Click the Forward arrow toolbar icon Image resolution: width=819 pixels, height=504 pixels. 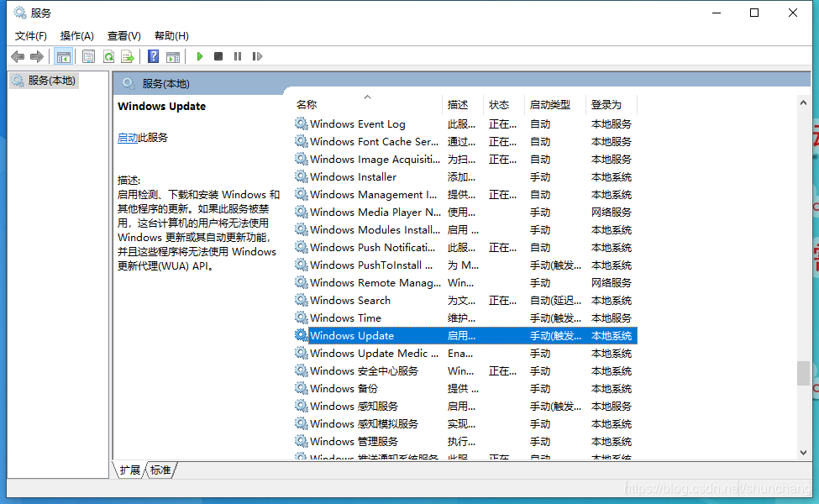click(37, 56)
